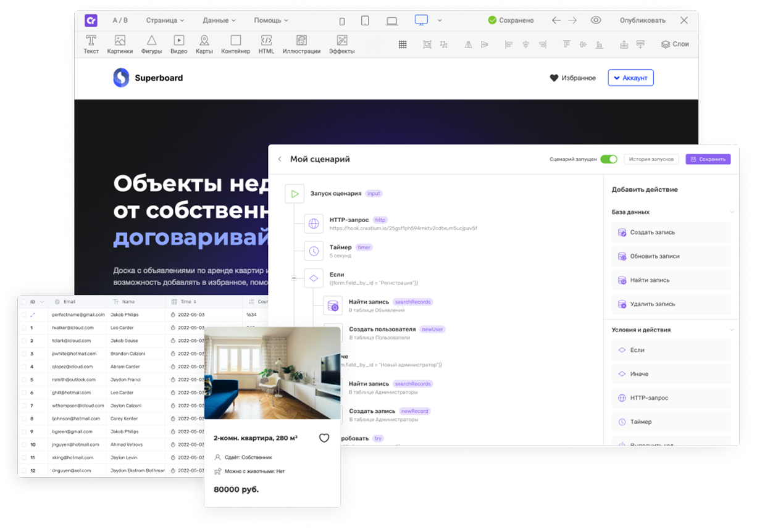
Task: Toggle preview with the eye icon
Action: (595, 20)
